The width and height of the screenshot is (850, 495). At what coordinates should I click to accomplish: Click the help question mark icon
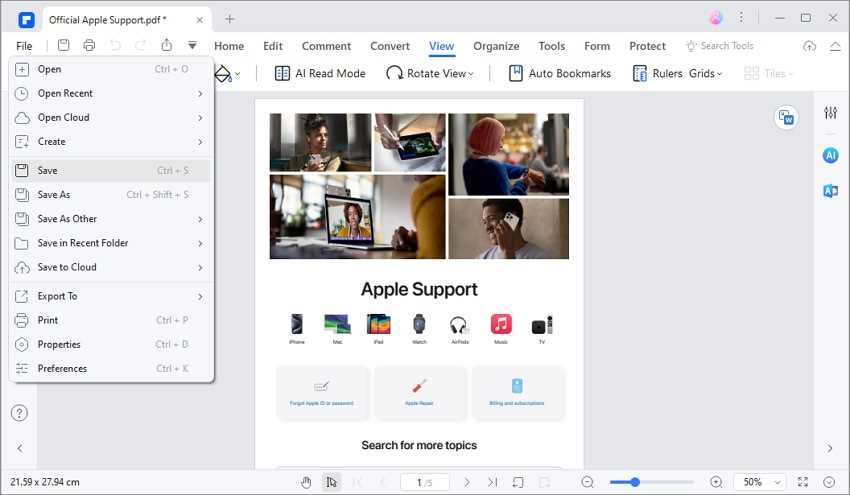point(20,413)
